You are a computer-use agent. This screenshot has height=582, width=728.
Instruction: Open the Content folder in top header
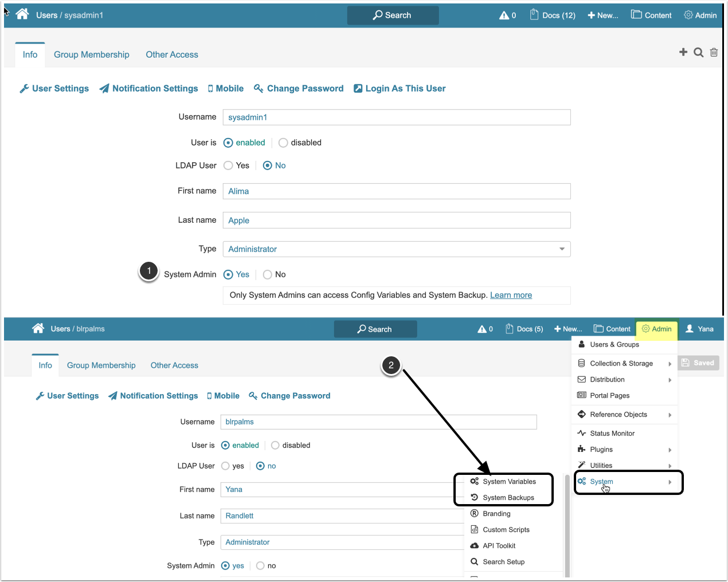[x=651, y=15]
